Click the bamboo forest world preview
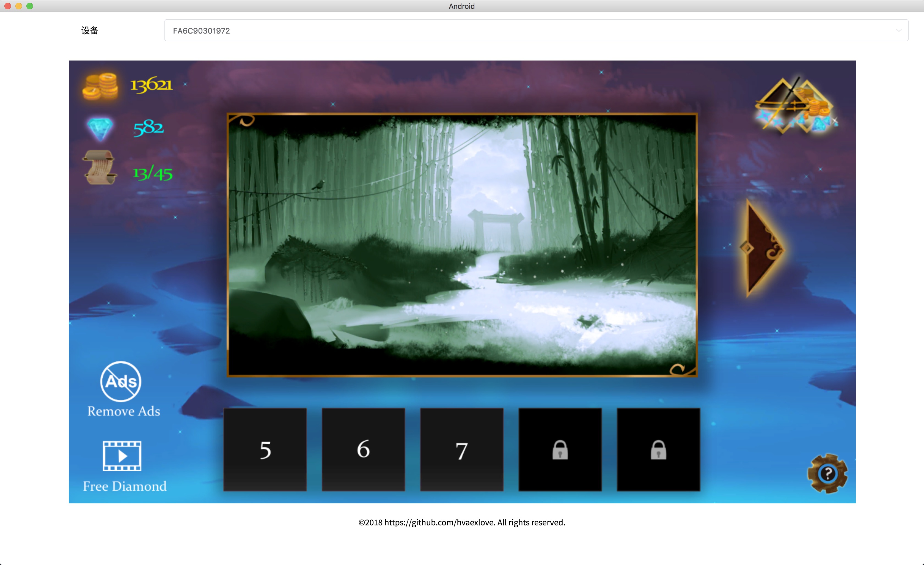 [462, 245]
